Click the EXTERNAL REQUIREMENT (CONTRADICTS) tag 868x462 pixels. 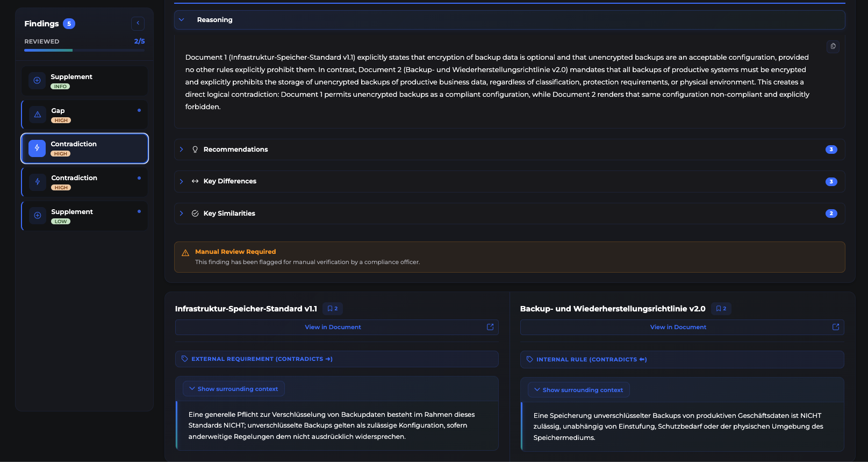(337, 359)
